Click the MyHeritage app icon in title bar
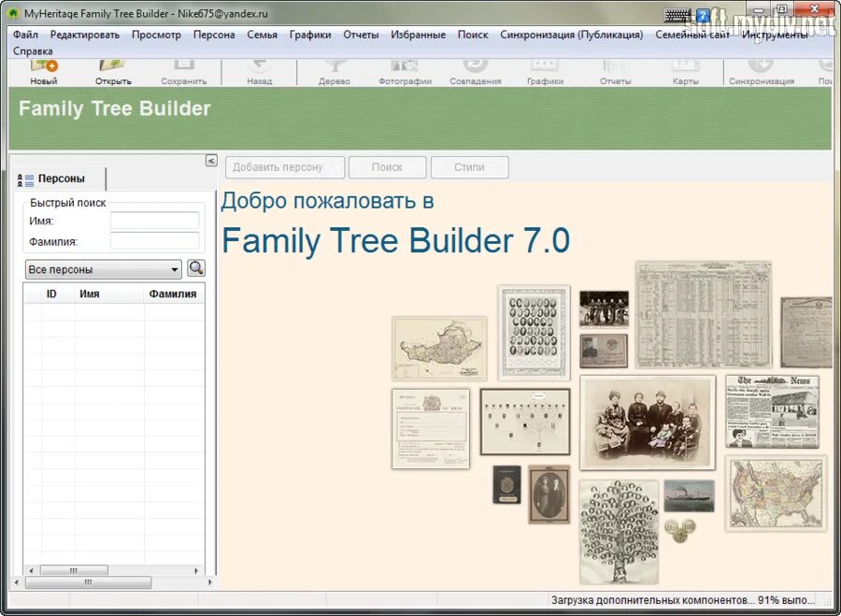The height and width of the screenshot is (616, 841). click(x=13, y=13)
